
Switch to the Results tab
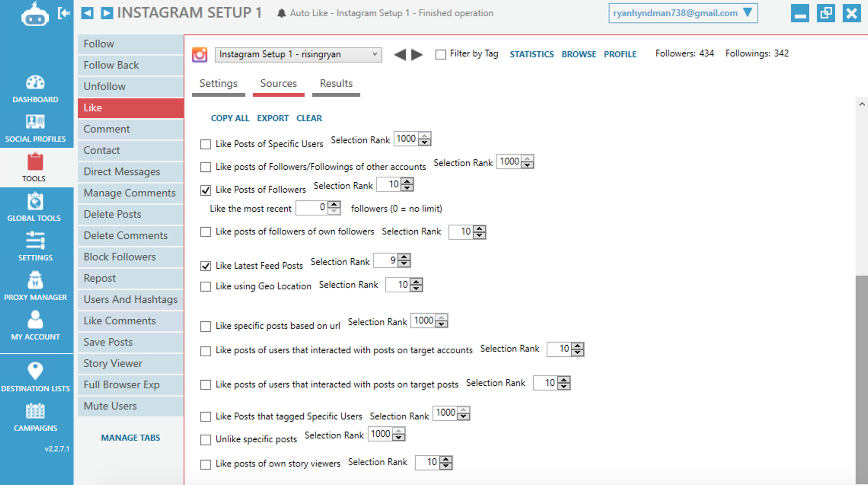click(x=336, y=83)
